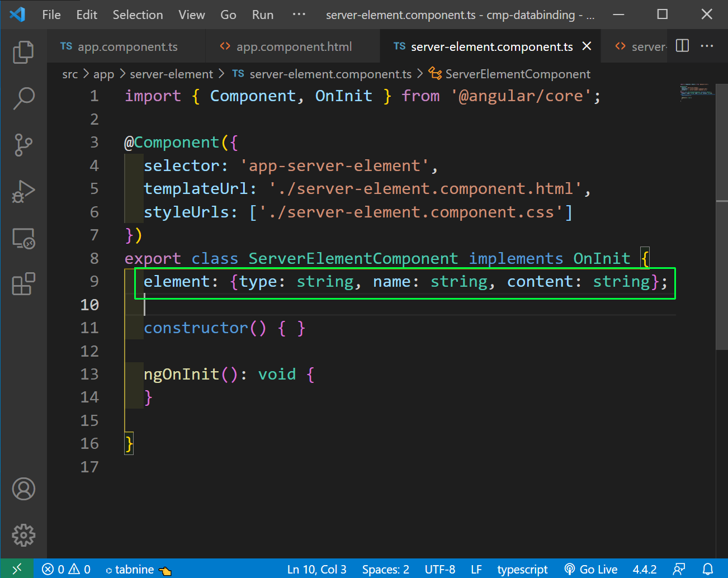Change encoding via UTF-8
Image resolution: width=728 pixels, height=578 pixels.
[440, 569]
